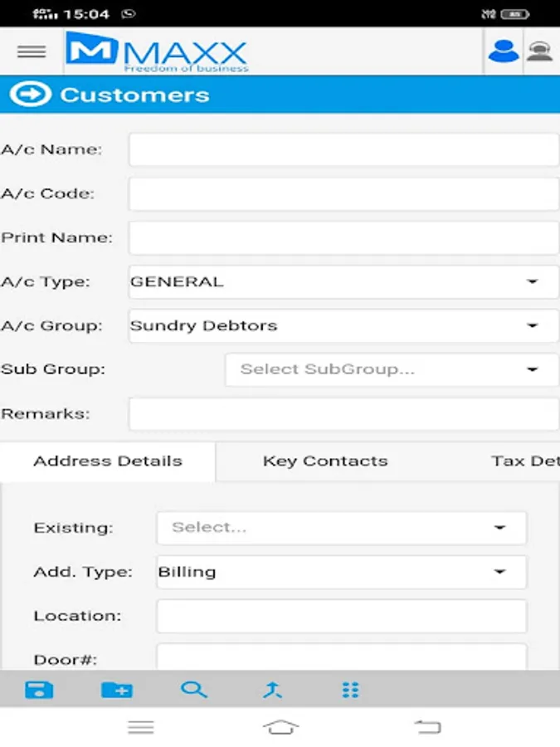The width and height of the screenshot is (560, 747).
Task: Open the grey support agent icon
Action: [540, 51]
